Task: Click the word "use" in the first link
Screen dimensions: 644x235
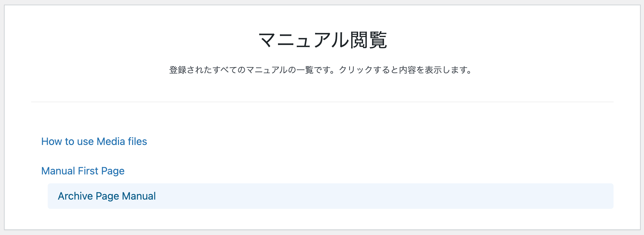Action: (85, 141)
